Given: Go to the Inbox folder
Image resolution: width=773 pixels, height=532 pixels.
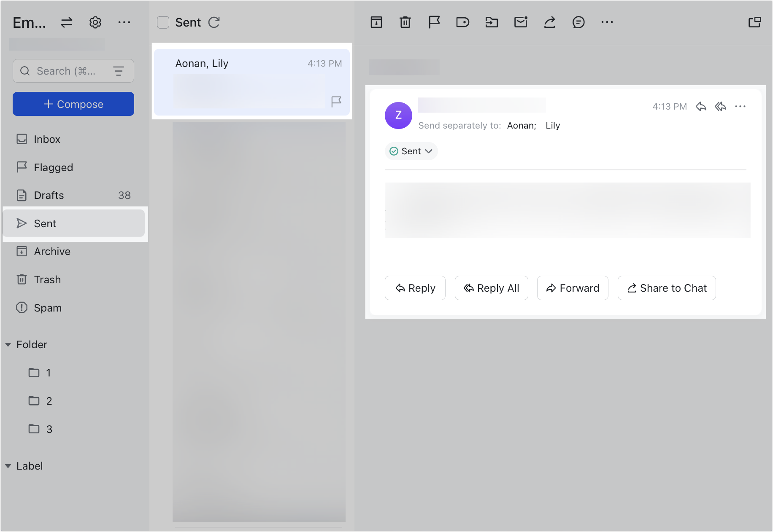Looking at the screenshot, I should tap(47, 139).
